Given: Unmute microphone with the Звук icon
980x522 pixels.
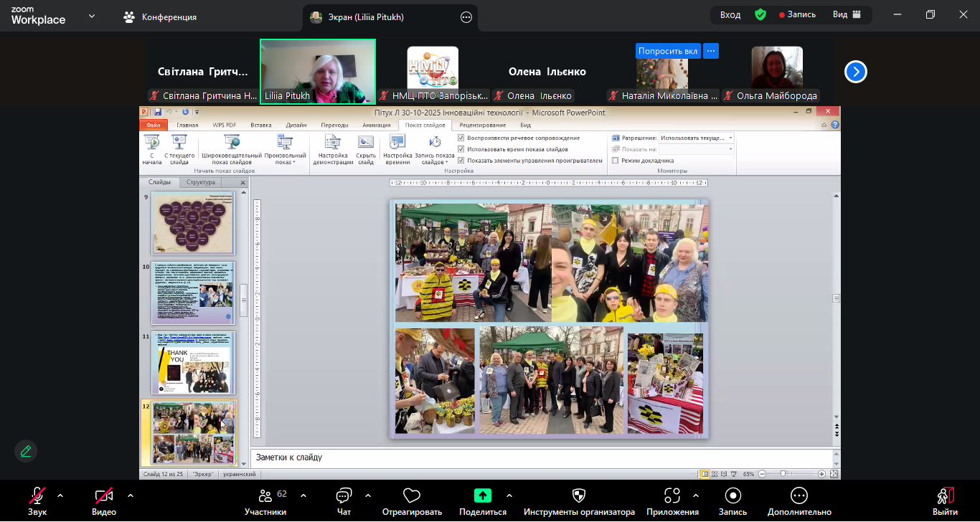Looking at the screenshot, I should (x=37, y=495).
